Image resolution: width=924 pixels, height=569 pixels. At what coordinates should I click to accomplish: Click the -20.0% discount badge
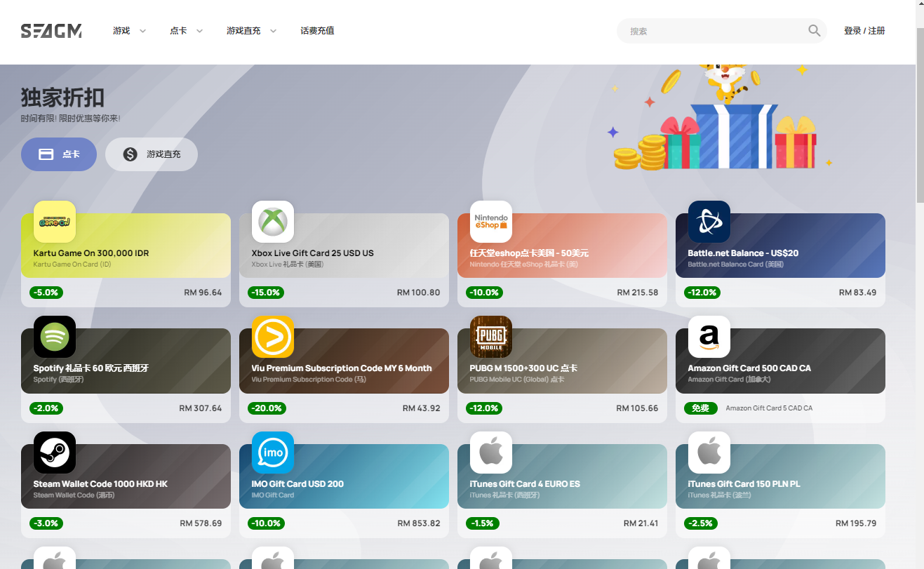[267, 408]
